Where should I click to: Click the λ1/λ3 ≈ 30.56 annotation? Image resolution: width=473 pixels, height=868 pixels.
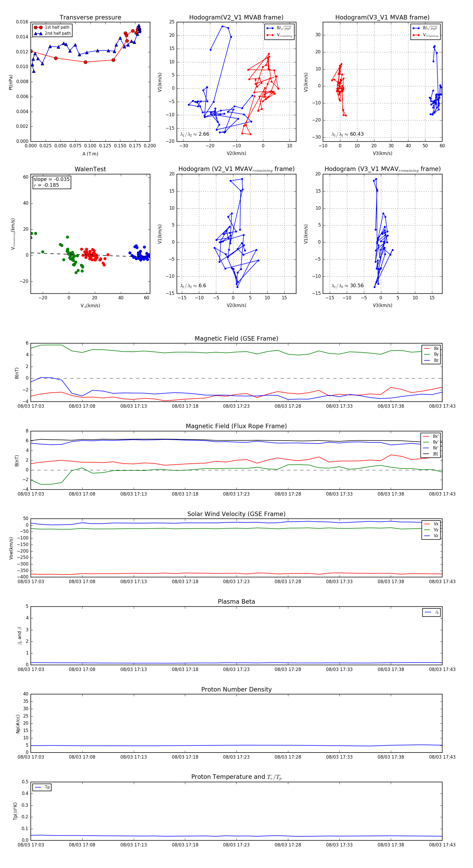point(347,286)
